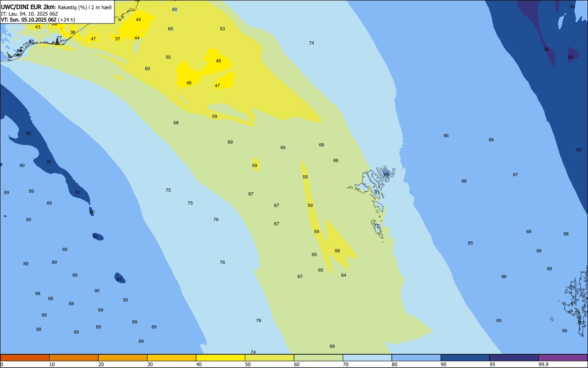Screen dimensions: 588x368
Task: Click the humidity value '92' on the map
Action: point(28,134)
